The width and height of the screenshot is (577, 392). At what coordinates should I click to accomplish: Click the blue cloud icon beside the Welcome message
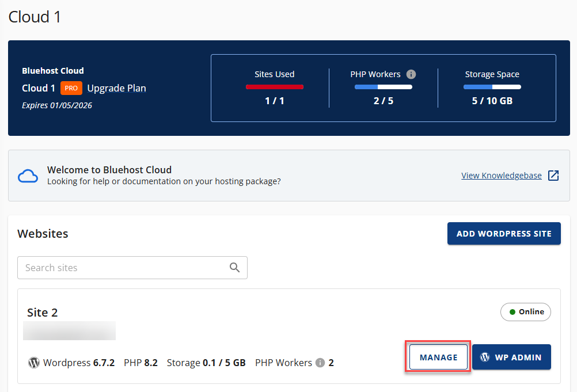click(28, 176)
